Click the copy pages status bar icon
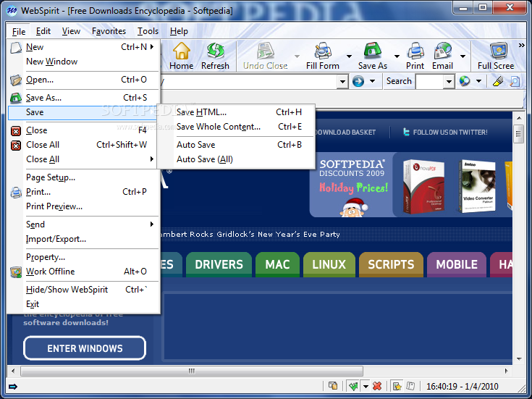Viewport: 532px width, 399px height. point(333,386)
